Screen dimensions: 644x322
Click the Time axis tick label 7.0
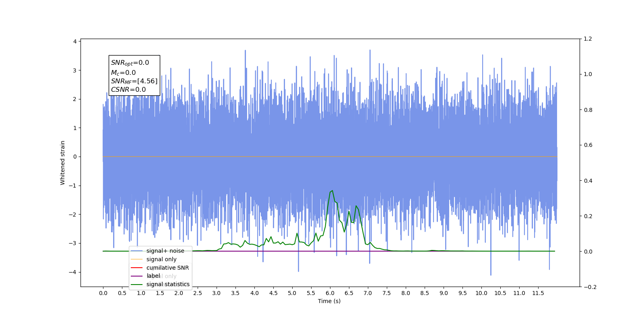368,293
